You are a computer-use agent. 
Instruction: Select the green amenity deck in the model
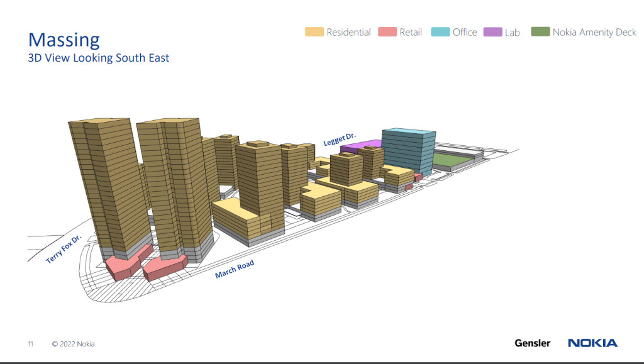tap(451, 160)
